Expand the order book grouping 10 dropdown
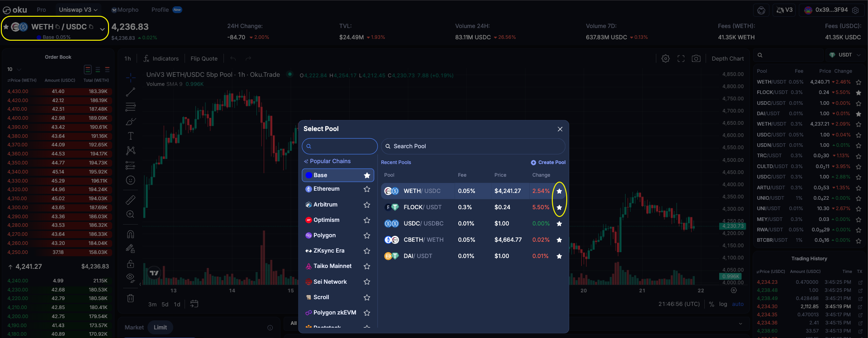Screen dimensions: 868x338 coord(14,69)
